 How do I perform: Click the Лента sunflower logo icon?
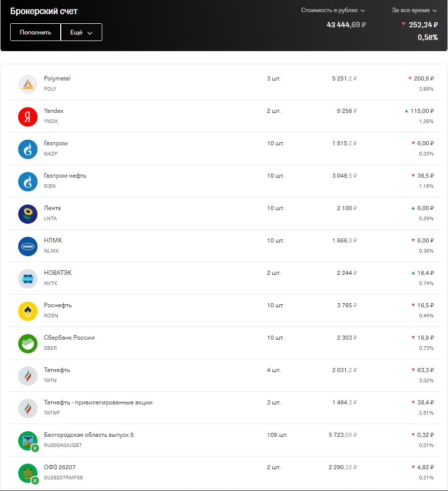point(27,213)
